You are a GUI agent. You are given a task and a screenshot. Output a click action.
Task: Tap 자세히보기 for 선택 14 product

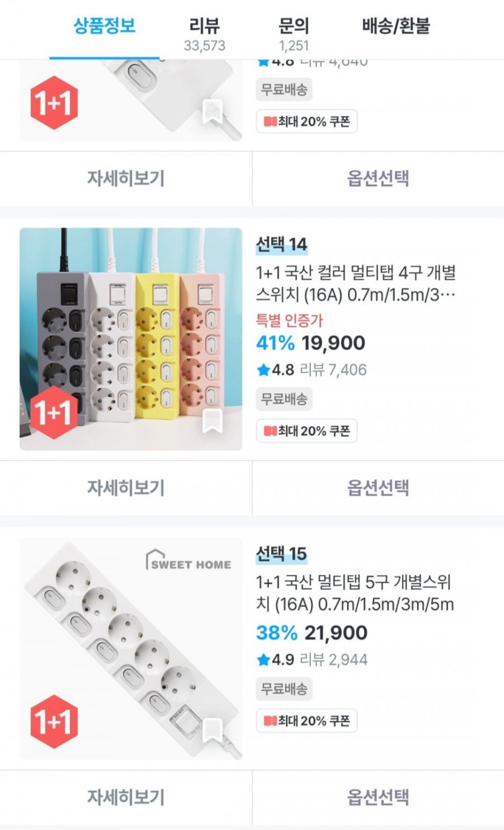126,487
